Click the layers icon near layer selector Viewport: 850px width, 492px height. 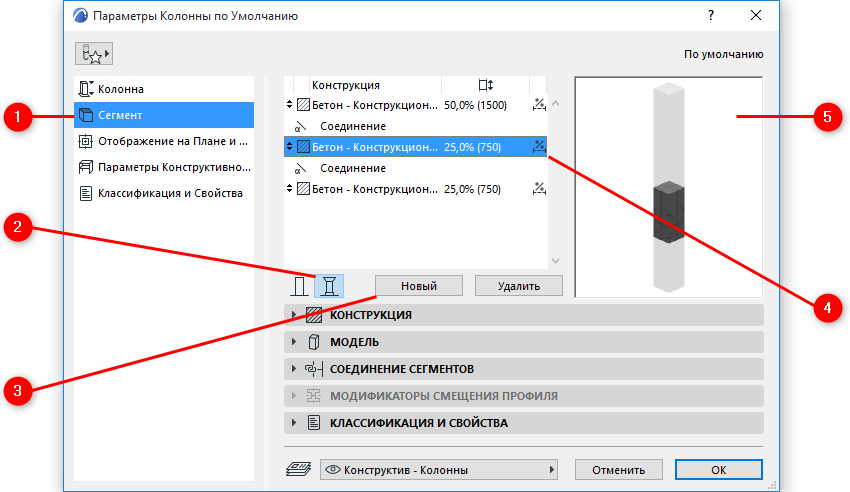[x=298, y=469]
